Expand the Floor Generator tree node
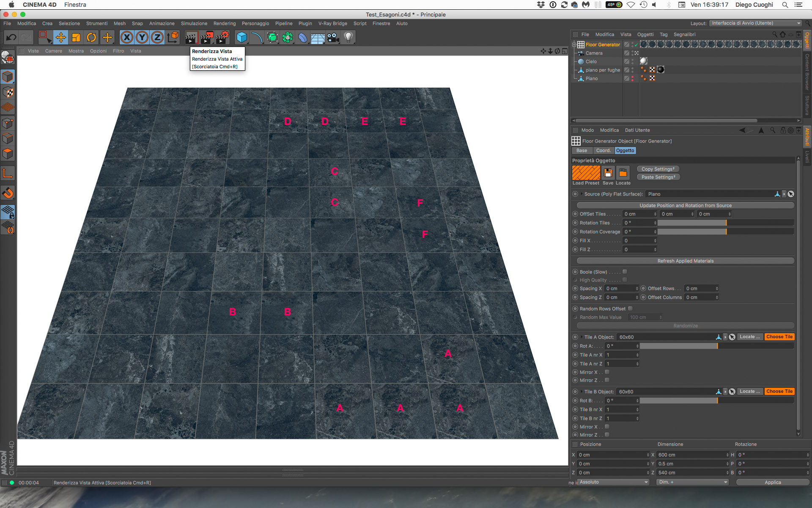The image size is (812, 508). [574, 44]
